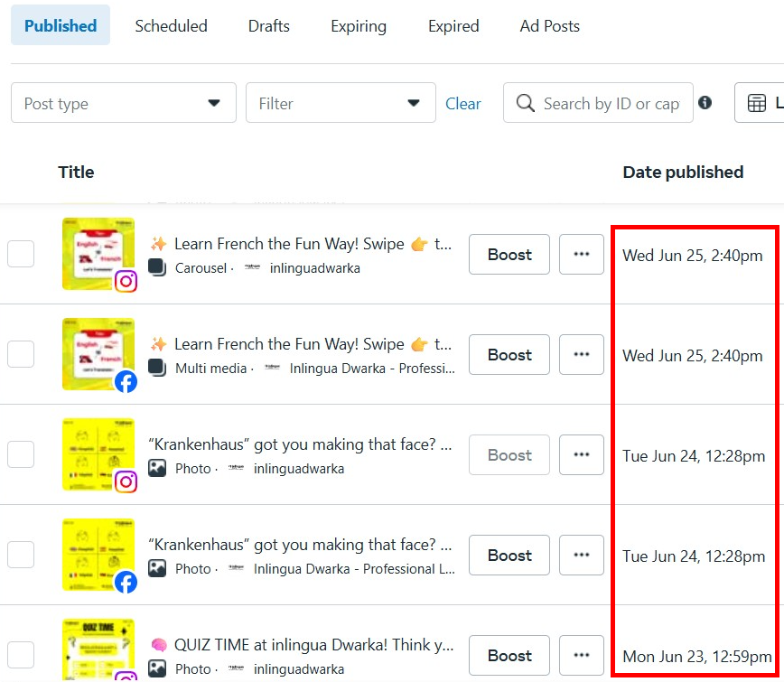The image size is (784, 682).
Task: Open the Ad Posts tab
Action: click(x=549, y=25)
